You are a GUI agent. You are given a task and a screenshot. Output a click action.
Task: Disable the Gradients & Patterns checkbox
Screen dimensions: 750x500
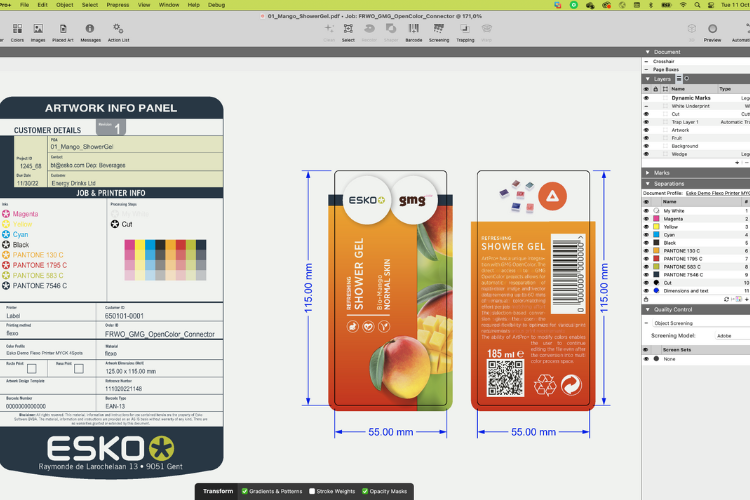[245, 491]
